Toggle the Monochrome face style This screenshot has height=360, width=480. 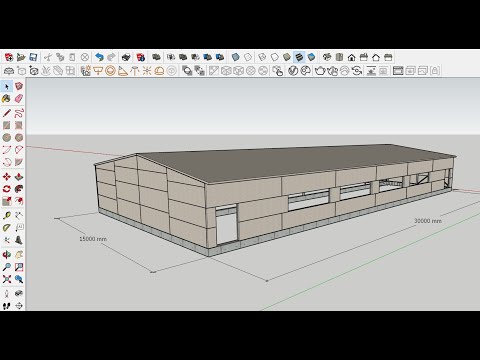[311, 57]
